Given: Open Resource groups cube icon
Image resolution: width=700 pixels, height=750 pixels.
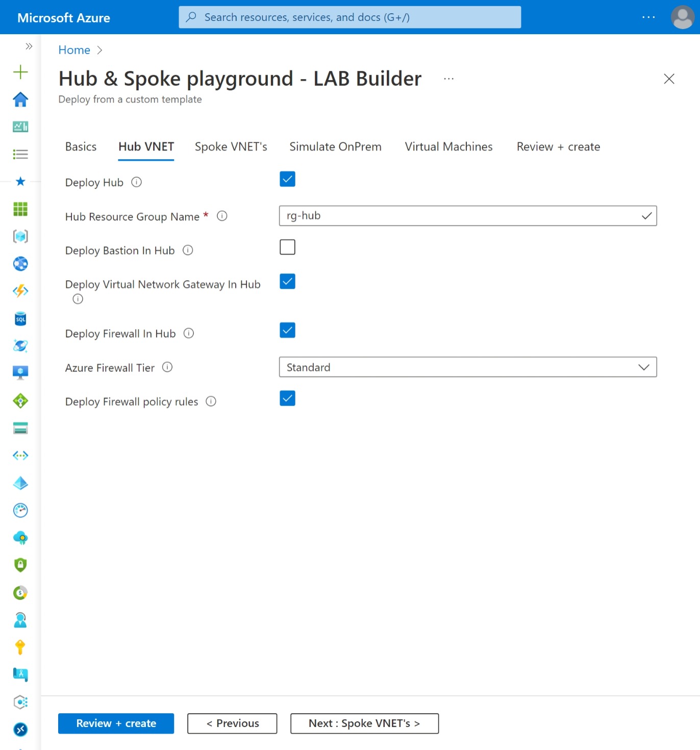Looking at the screenshot, I should pos(20,236).
